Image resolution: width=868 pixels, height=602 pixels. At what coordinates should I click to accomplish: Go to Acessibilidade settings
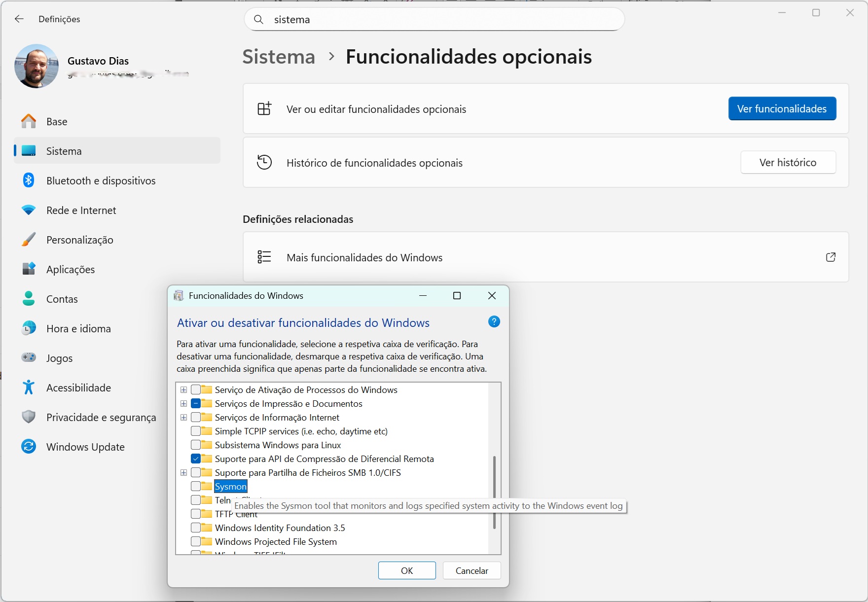(78, 388)
